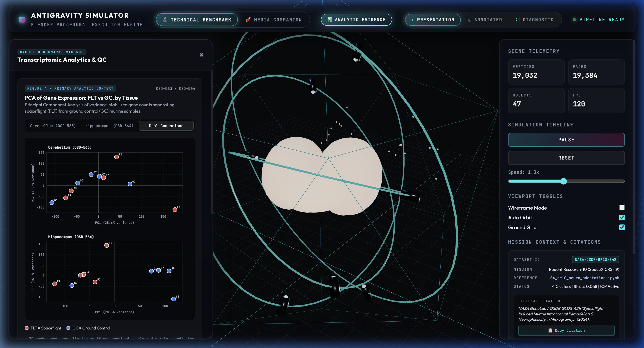Click the Objects 47 telemetry card

(x=536, y=100)
